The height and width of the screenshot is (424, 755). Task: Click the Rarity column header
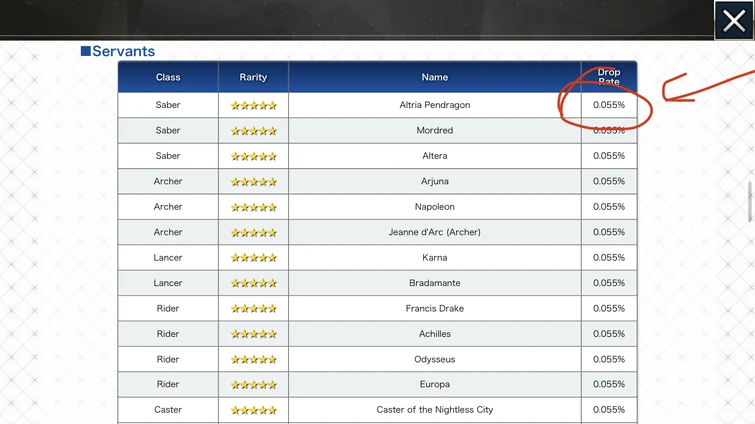253,77
